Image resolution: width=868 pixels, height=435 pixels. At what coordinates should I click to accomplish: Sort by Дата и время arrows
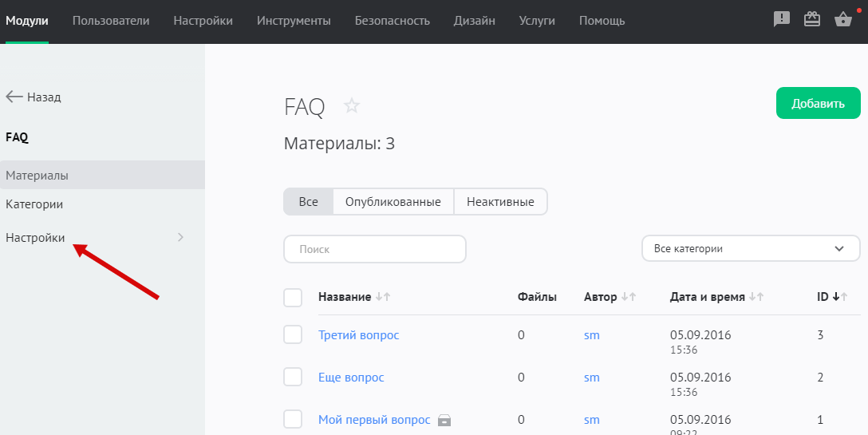point(756,297)
